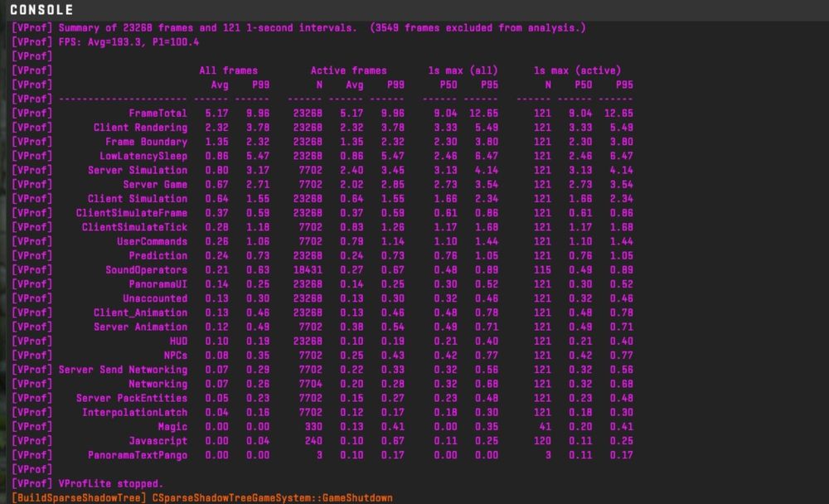
Task: Click the 7704 count in Networking row
Action: point(310,385)
